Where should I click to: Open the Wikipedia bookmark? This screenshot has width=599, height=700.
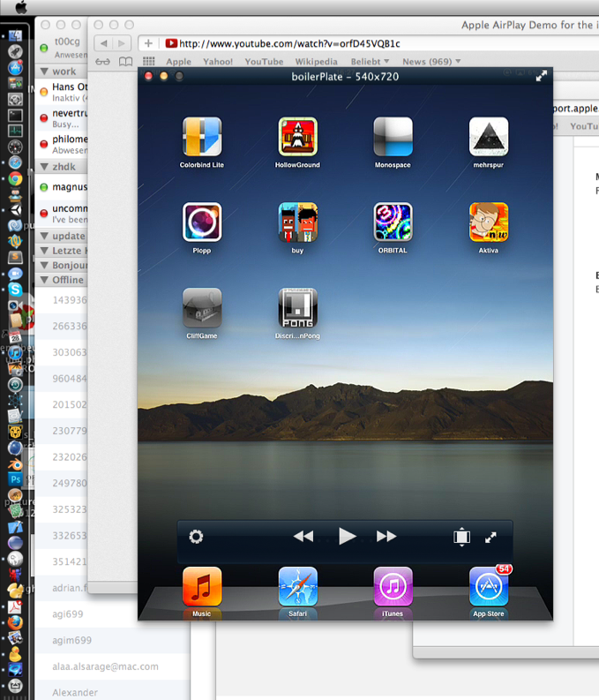pyautogui.click(x=316, y=62)
